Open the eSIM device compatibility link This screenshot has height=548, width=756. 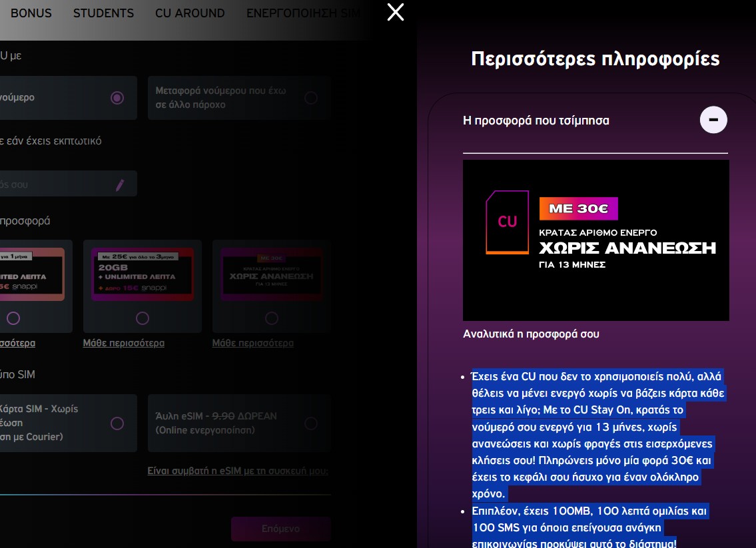[238, 471]
